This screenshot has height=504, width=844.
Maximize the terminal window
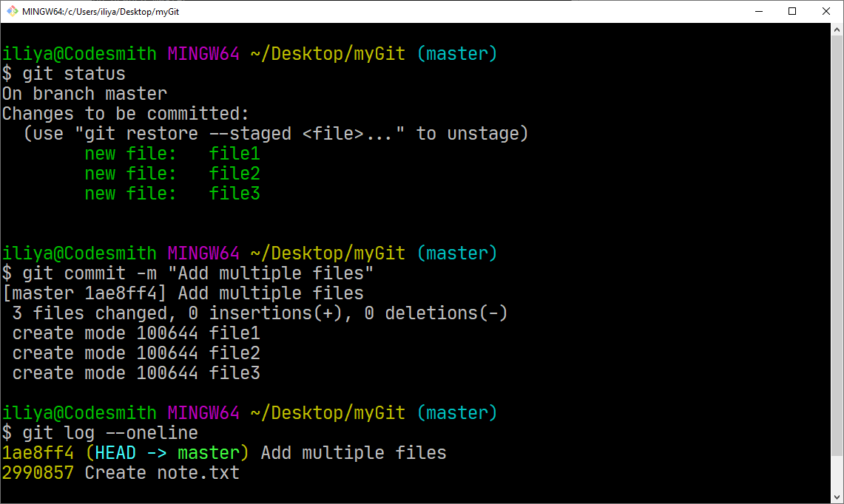click(792, 11)
